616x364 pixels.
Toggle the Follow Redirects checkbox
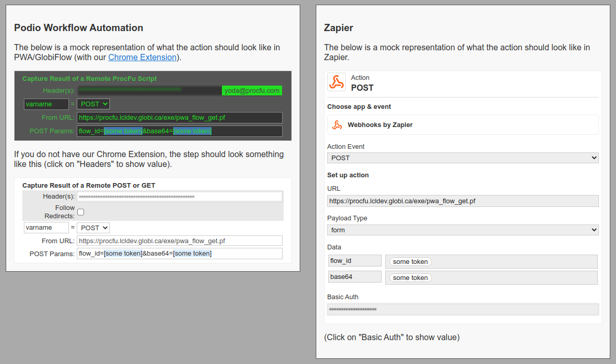point(81,212)
